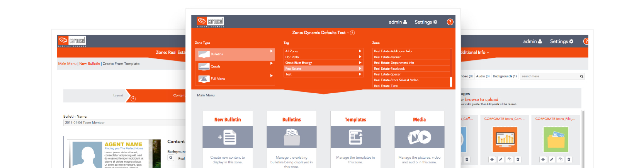Preview CORPORATE Icons_File using the eye icon

coord(543,159)
